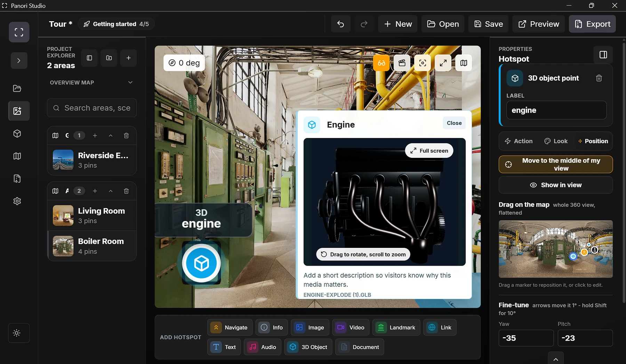
Task: Delete the 3D object point hotspot
Action: point(599,78)
